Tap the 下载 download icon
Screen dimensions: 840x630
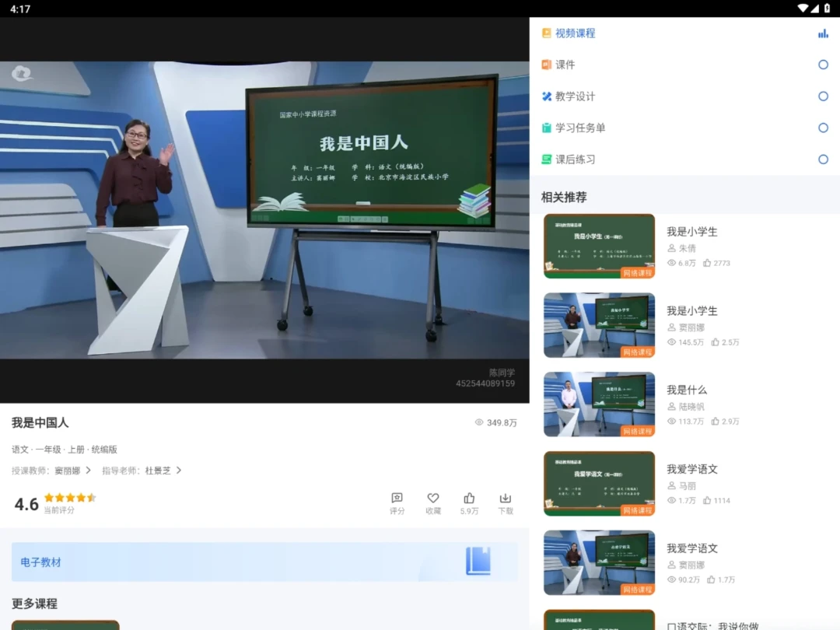[x=506, y=498]
